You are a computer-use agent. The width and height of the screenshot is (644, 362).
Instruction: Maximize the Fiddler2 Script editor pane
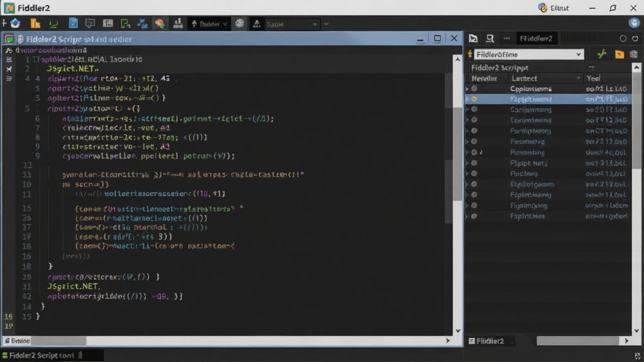coord(437,38)
